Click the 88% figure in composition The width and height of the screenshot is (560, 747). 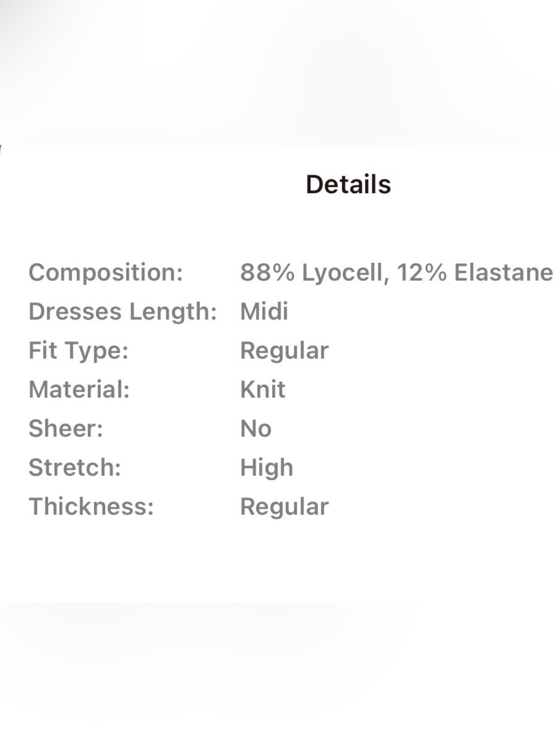(x=268, y=273)
